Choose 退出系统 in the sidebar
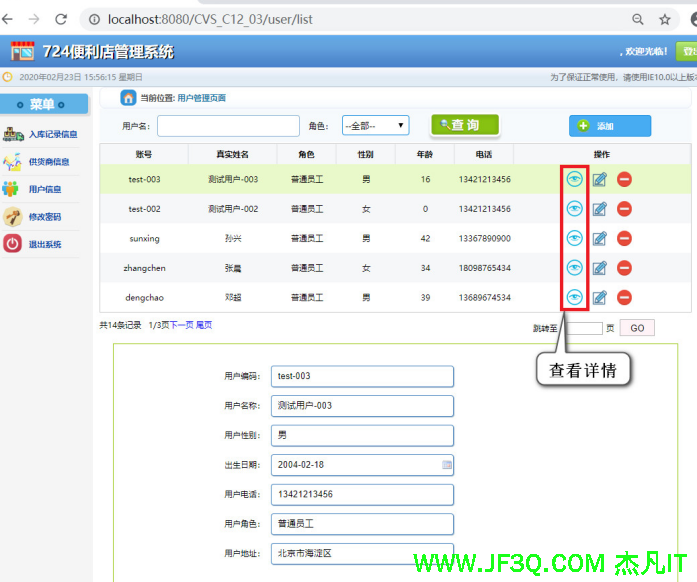 44,244
